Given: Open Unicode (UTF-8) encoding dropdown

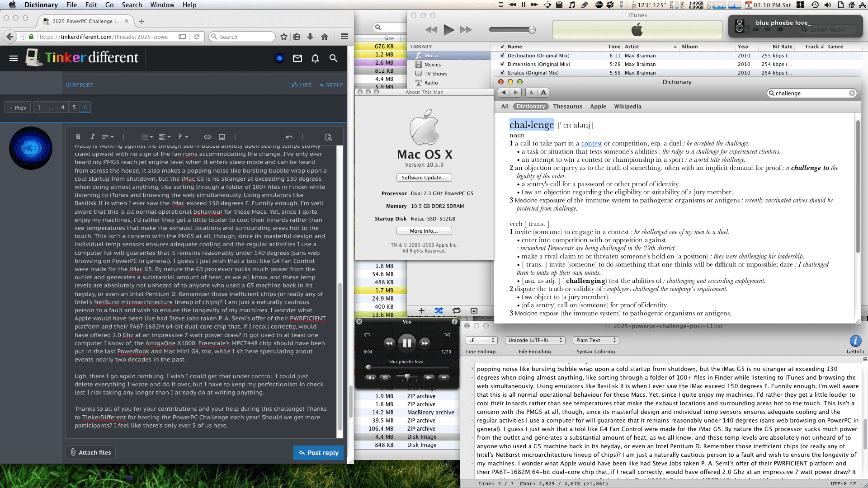Looking at the screenshot, I should (x=535, y=340).
